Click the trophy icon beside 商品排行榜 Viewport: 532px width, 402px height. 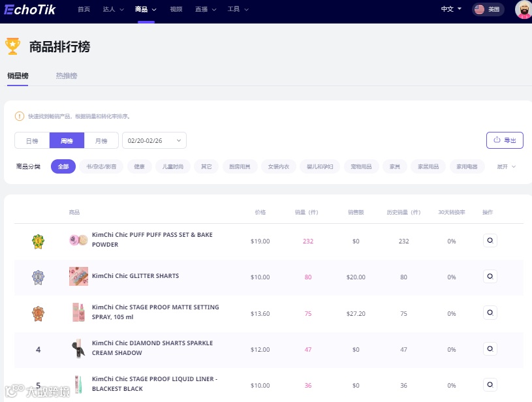12,46
